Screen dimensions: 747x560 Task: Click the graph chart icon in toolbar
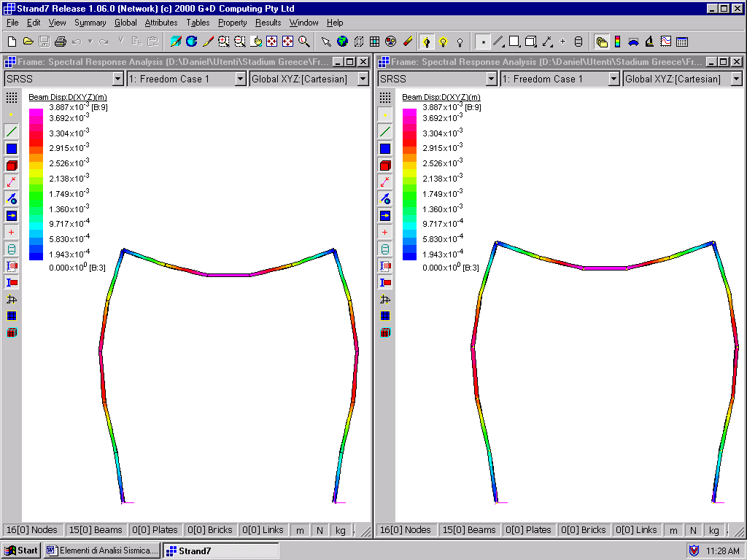[x=665, y=42]
